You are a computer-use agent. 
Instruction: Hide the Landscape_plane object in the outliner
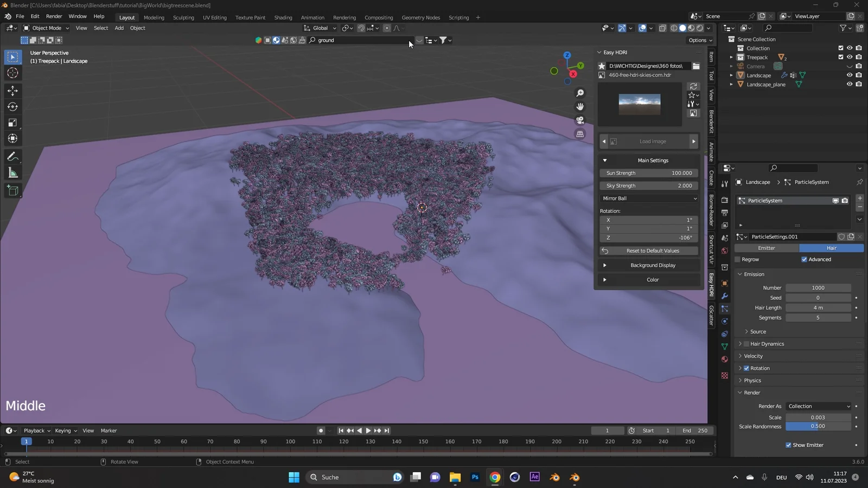[x=849, y=84]
